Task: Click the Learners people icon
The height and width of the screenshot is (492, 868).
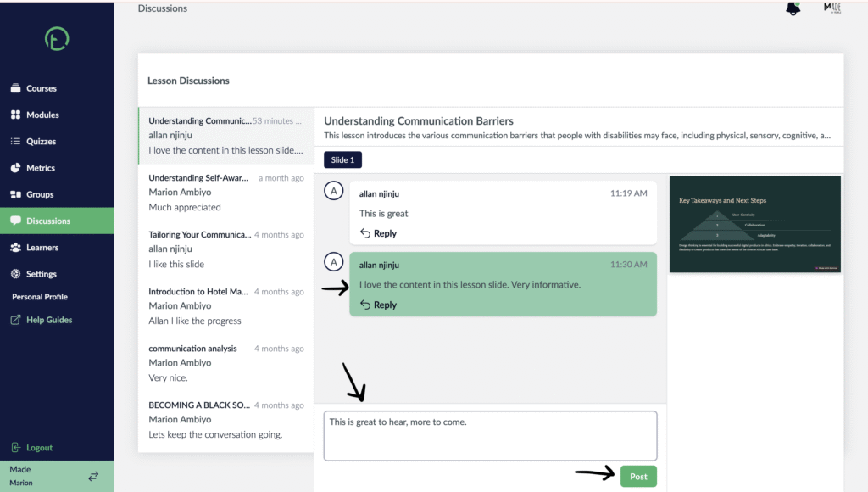Action: 15,248
